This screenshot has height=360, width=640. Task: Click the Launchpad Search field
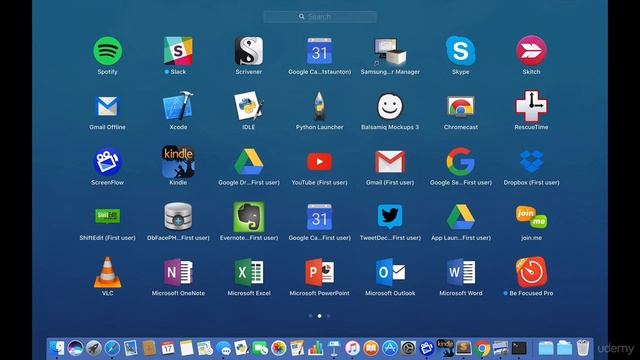(x=320, y=17)
